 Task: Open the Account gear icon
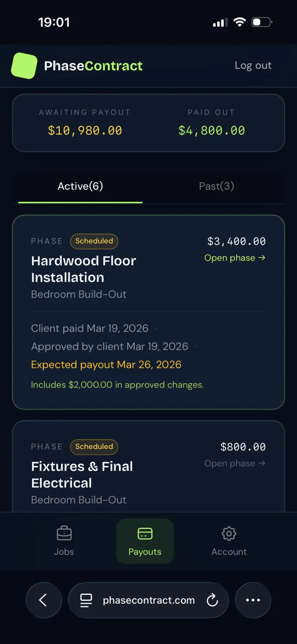(229, 533)
